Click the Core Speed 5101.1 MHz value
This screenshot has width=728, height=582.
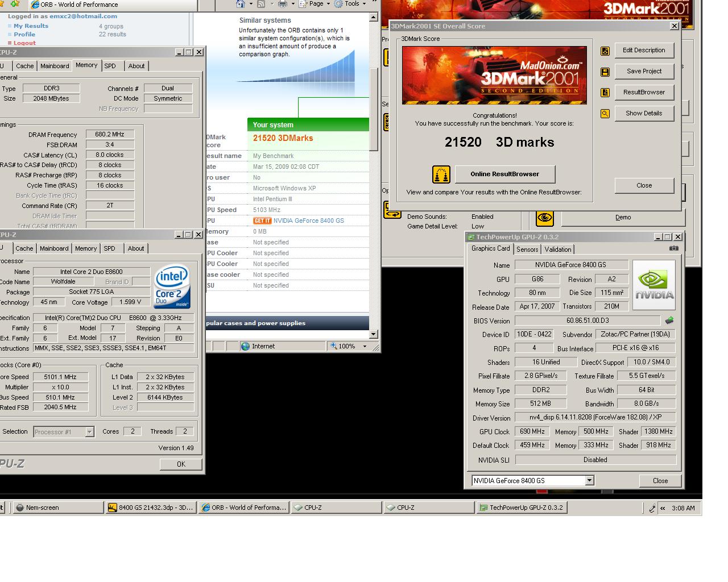tap(60, 377)
